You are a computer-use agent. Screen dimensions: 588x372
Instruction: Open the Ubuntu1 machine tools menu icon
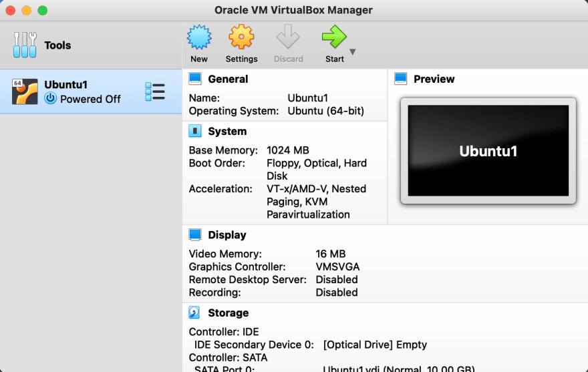click(x=155, y=92)
